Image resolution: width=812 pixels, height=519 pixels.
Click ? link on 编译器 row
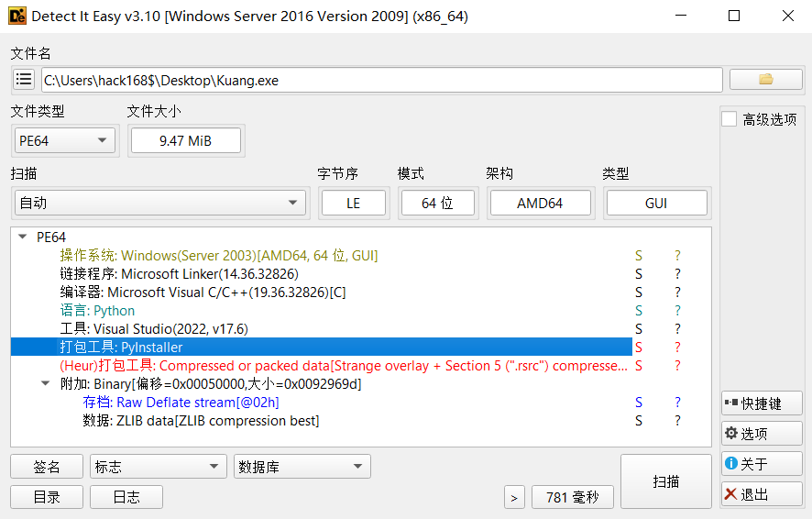click(x=677, y=293)
